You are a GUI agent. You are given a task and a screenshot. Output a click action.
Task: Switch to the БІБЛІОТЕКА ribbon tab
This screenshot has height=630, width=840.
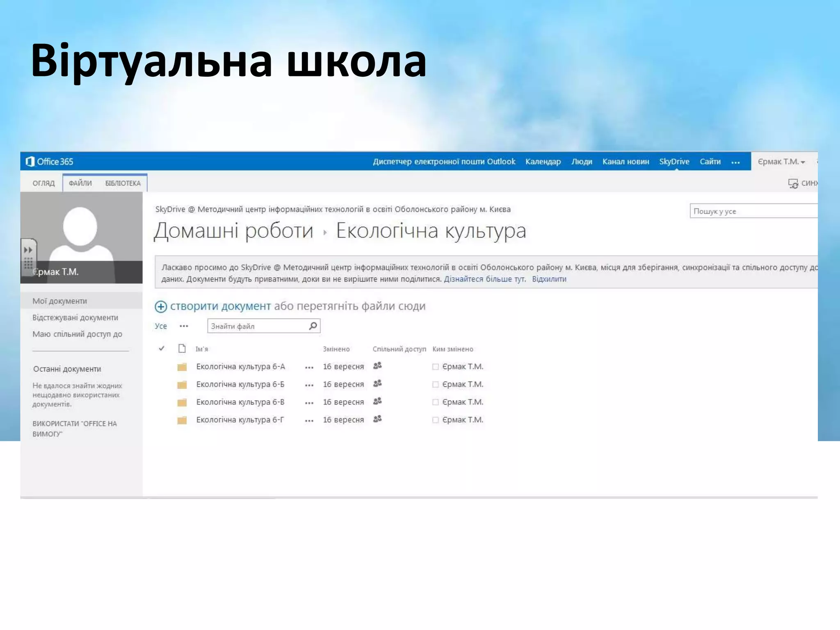[x=123, y=183]
